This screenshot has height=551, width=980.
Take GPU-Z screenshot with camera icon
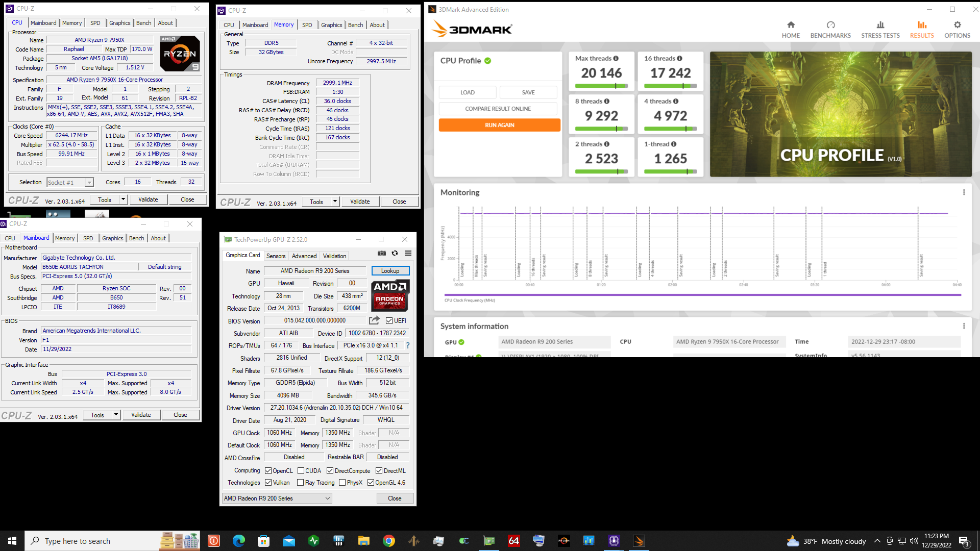(381, 253)
